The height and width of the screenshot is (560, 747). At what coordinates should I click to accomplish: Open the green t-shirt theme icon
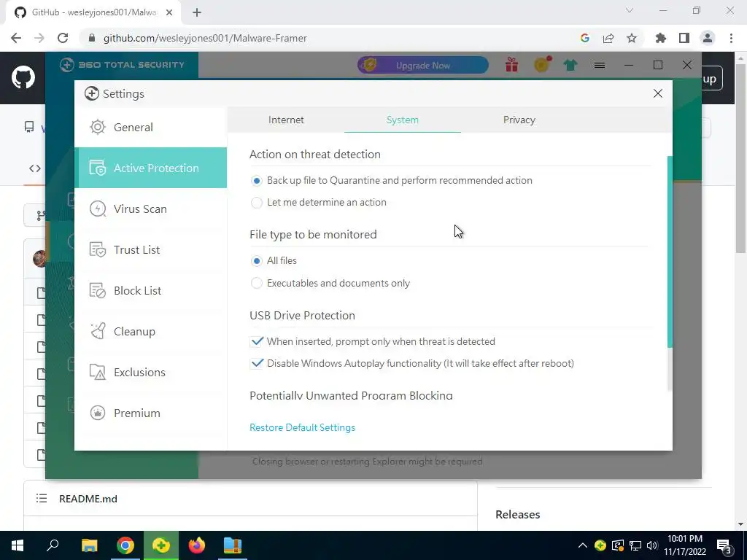click(x=570, y=65)
